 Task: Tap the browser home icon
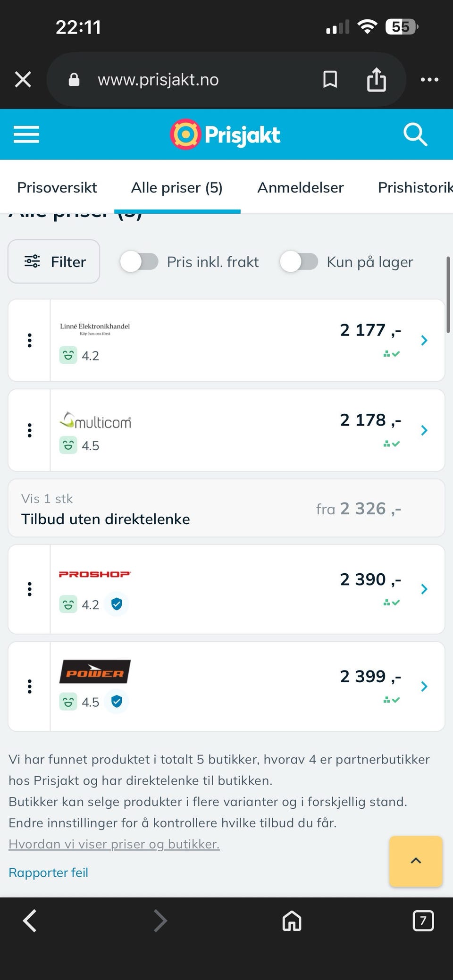(292, 921)
